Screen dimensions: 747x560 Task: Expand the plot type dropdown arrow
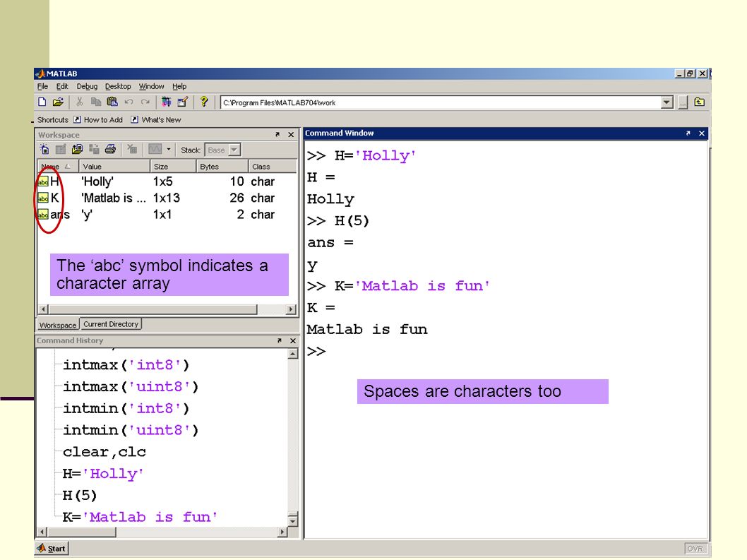[168, 150]
